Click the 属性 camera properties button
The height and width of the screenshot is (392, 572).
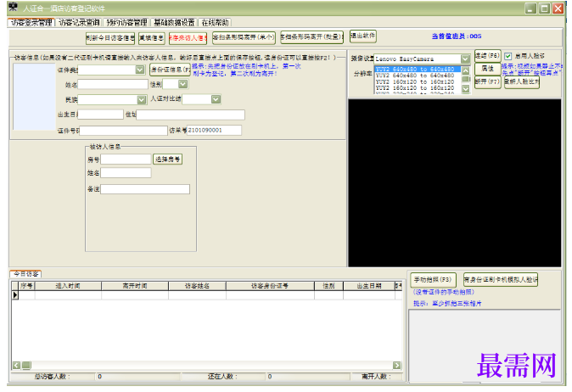487,69
